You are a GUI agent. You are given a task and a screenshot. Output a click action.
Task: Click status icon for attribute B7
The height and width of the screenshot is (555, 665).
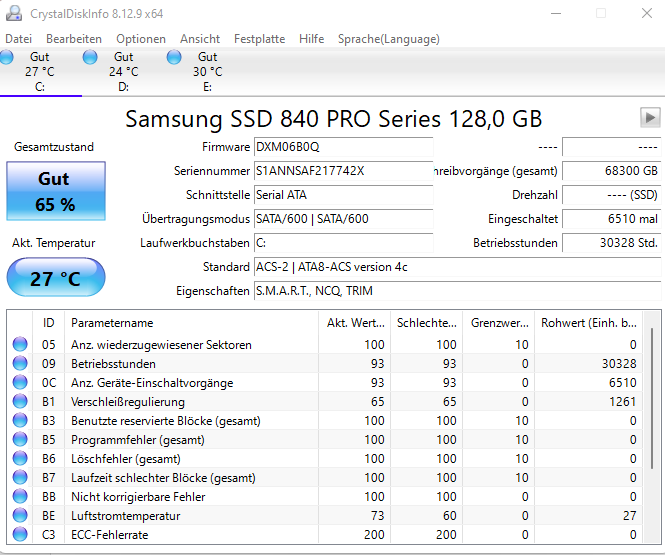pyautogui.click(x=20, y=477)
